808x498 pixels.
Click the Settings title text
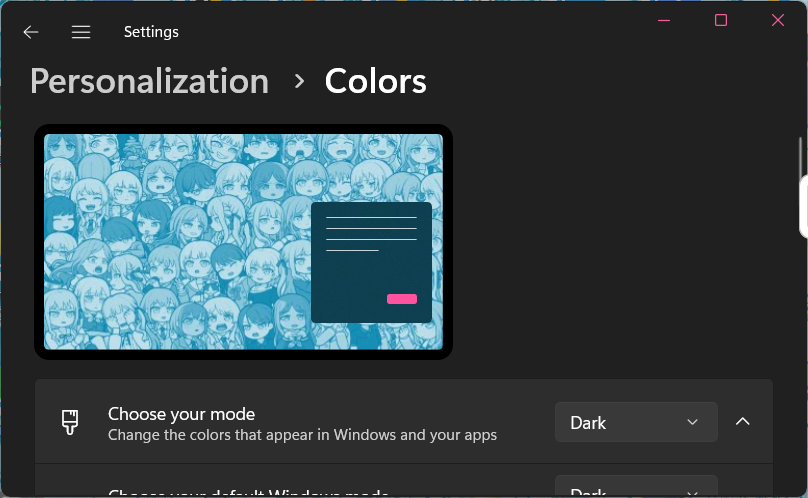coord(151,32)
